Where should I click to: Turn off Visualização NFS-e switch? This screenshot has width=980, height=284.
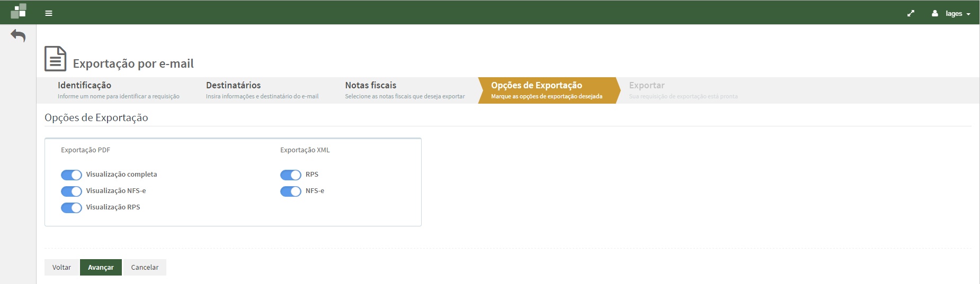(72, 191)
